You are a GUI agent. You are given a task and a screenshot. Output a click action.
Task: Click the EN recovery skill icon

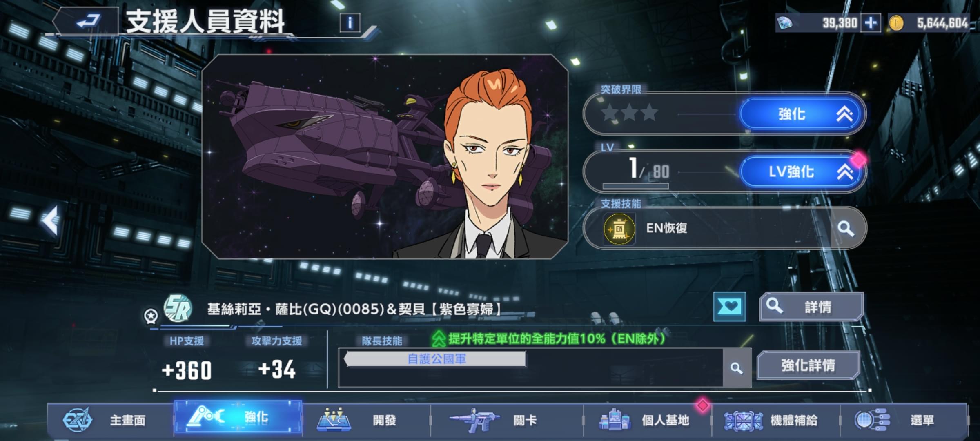click(619, 229)
